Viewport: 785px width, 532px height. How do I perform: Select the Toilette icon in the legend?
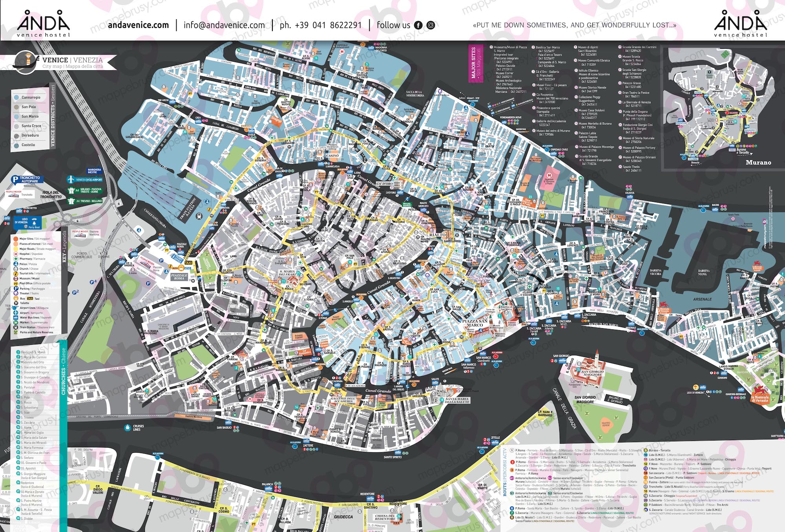15,303
